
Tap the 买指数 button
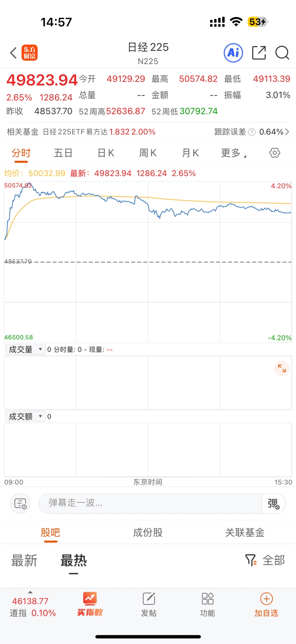point(90,604)
